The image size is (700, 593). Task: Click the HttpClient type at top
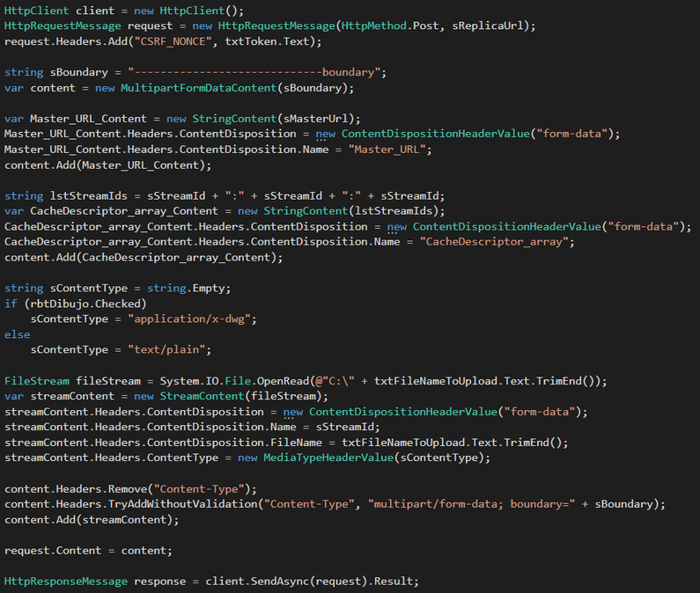[37, 11]
